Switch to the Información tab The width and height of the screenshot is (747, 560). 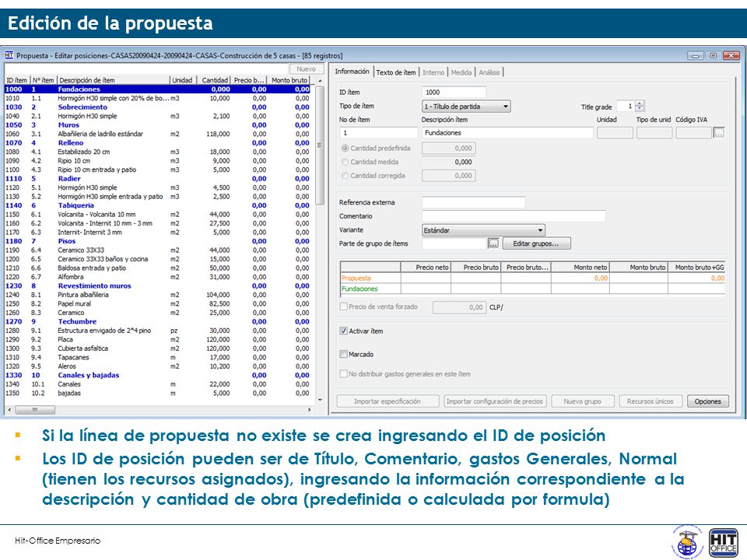tap(352, 72)
